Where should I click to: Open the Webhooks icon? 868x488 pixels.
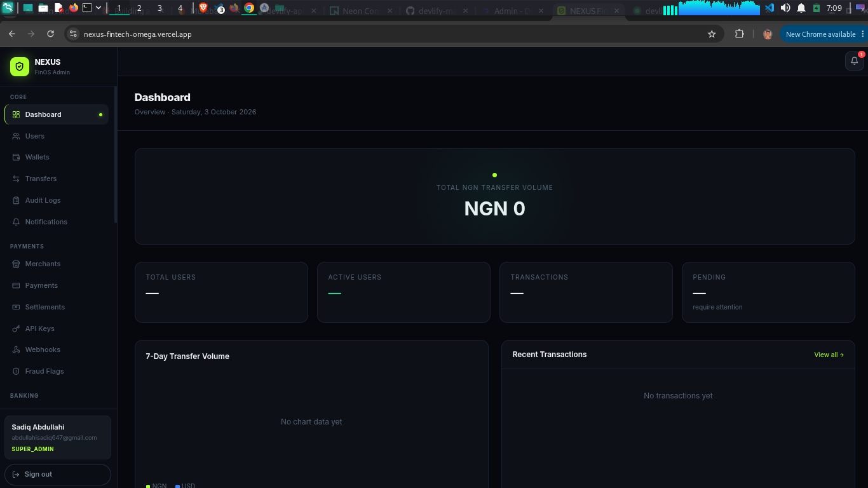click(17, 349)
